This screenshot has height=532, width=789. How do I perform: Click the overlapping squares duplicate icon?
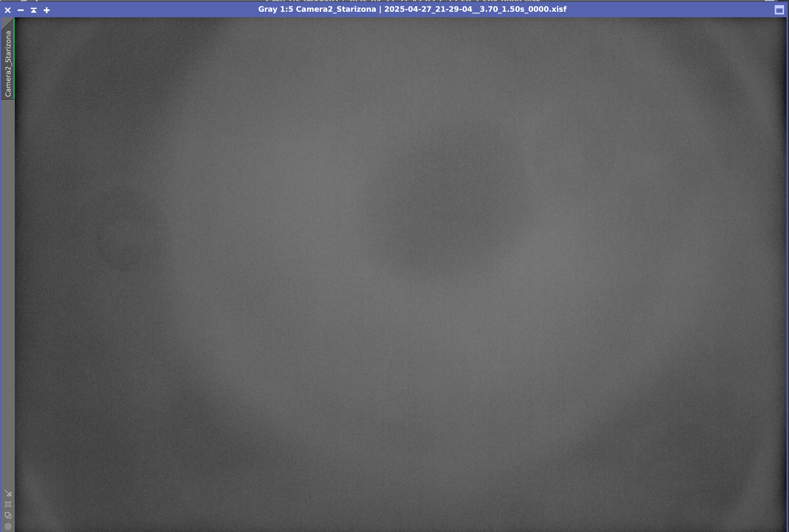point(8,515)
